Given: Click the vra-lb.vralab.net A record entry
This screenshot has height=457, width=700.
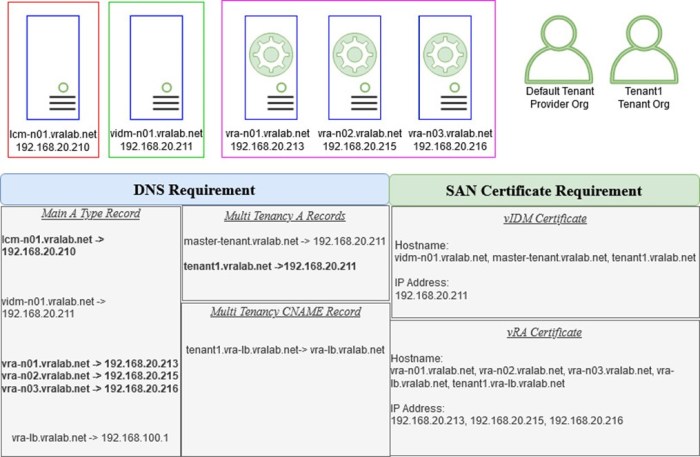Looking at the screenshot, I should [91, 437].
